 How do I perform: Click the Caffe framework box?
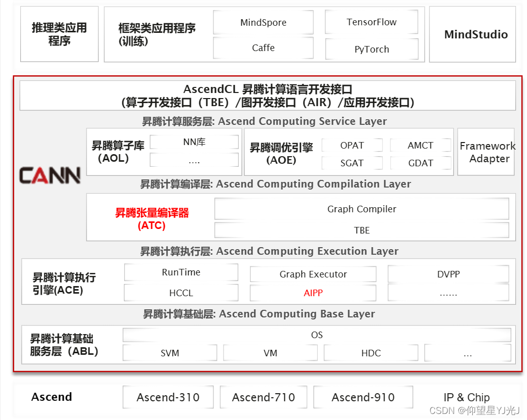tap(263, 48)
